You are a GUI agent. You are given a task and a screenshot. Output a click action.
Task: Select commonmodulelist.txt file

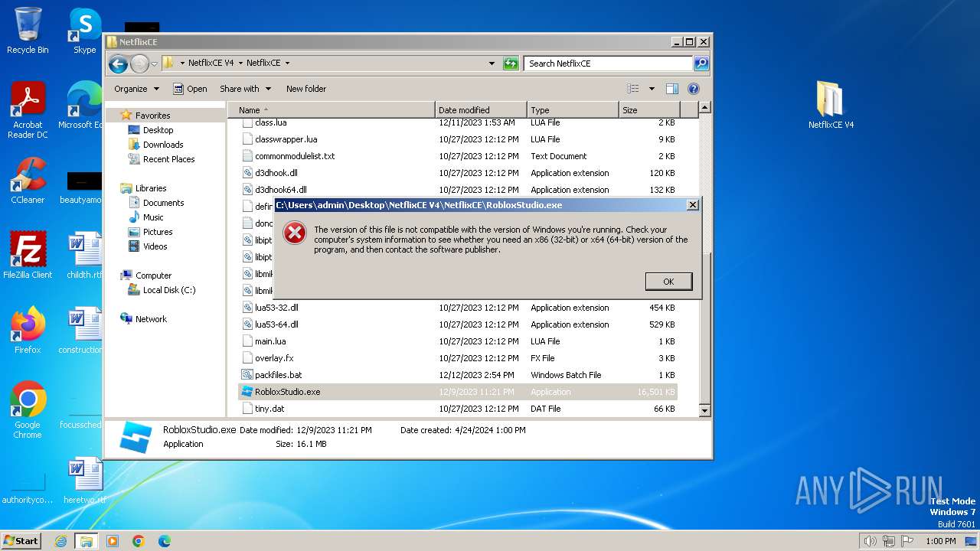coord(458,156)
